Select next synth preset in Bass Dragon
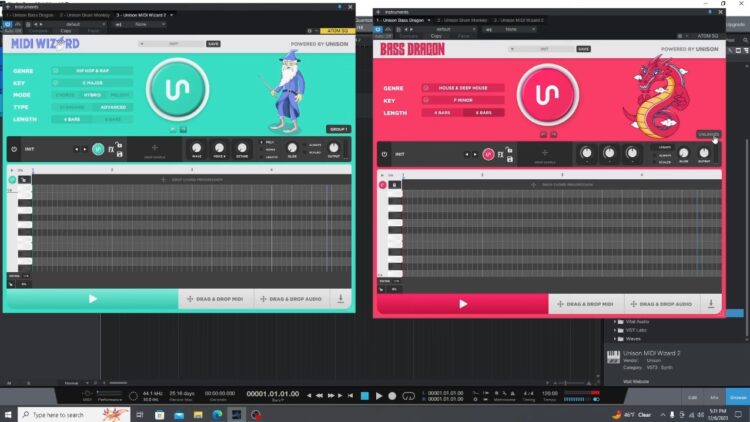The width and height of the screenshot is (750, 422). [474, 155]
